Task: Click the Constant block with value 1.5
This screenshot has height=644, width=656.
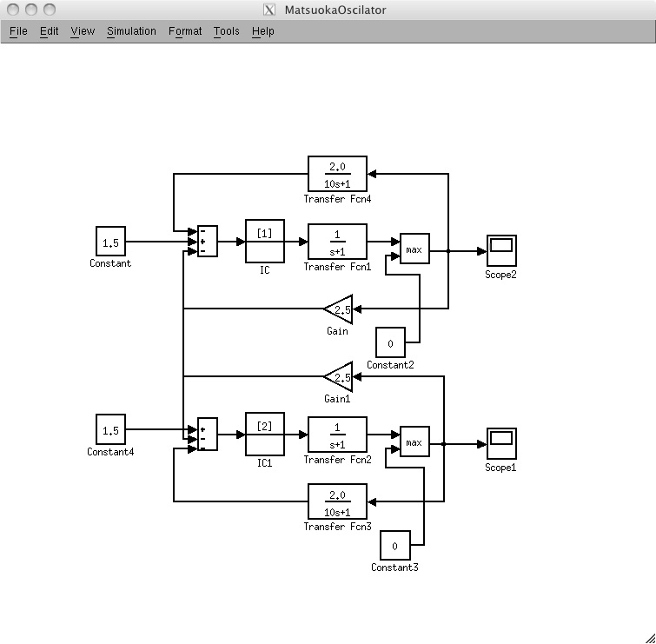Action: (x=110, y=242)
